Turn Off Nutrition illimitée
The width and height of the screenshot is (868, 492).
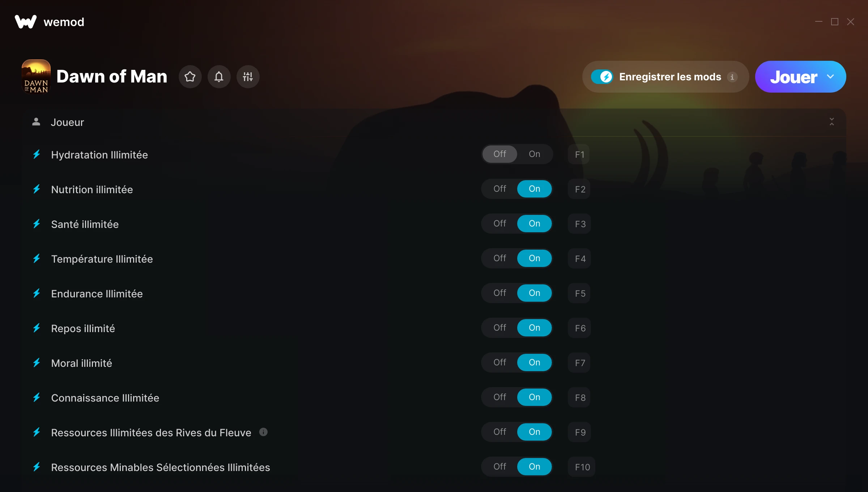pos(499,189)
